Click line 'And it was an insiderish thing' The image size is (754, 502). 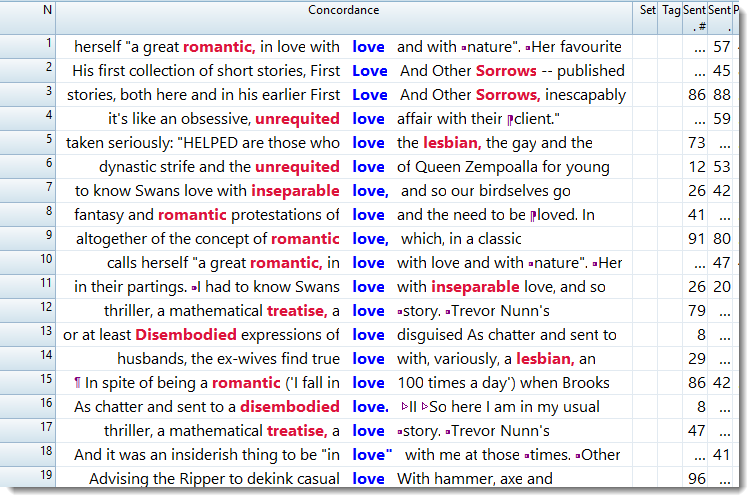point(207,455)
